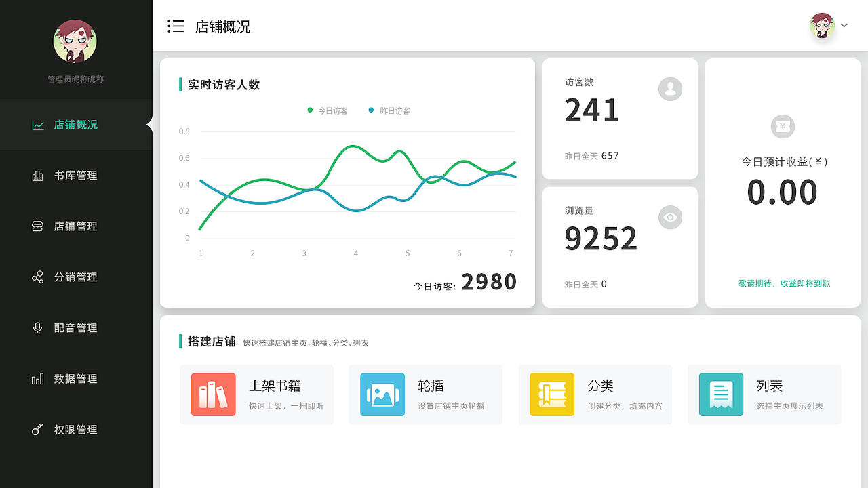
Task: Click the 书库管理 bar chart icon
Action: [37, 176]
